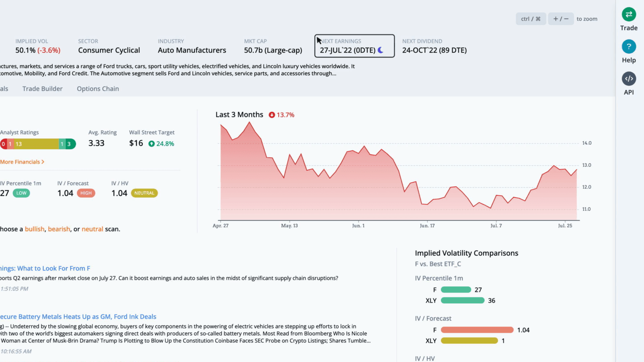Click the green up-arrow icon beside 24.8%
This screenshot has height=362, width=644.
[x=151, y=143]
